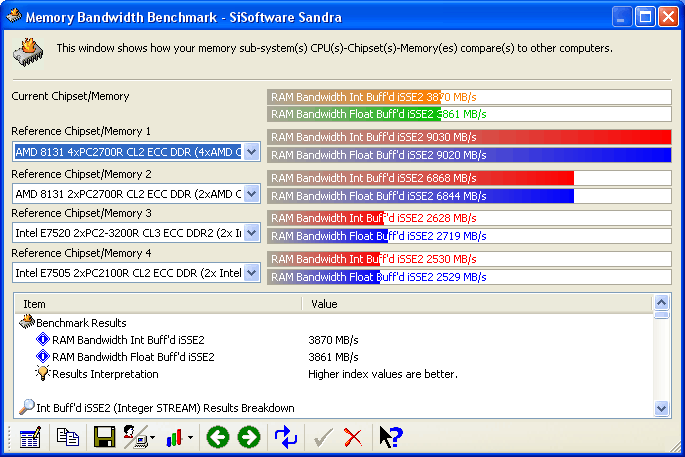Click scroll up arrow in results list

pos(661,302)
